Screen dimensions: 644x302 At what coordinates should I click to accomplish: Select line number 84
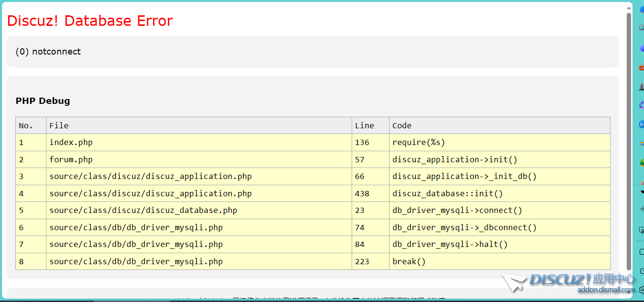point(360,245)
